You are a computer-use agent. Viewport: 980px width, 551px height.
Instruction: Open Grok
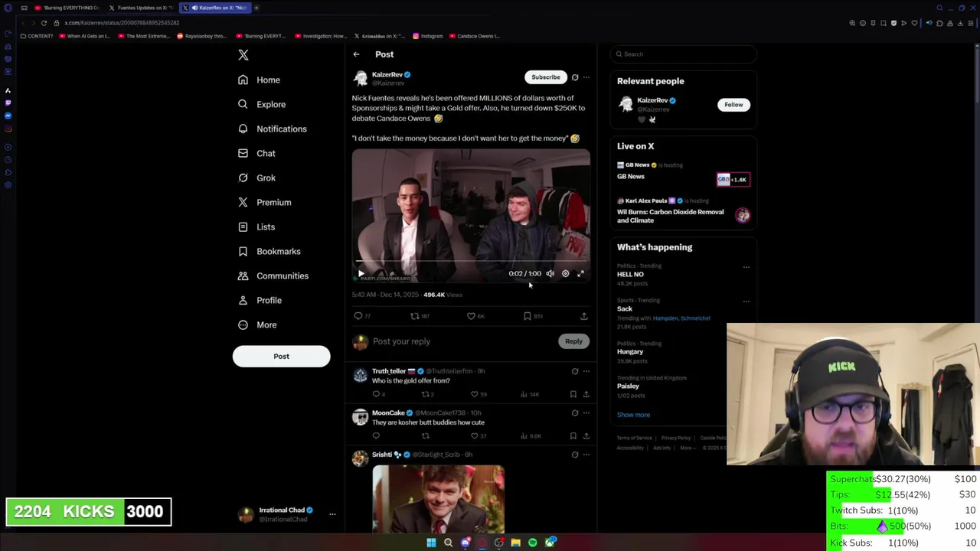pos(256,178)
